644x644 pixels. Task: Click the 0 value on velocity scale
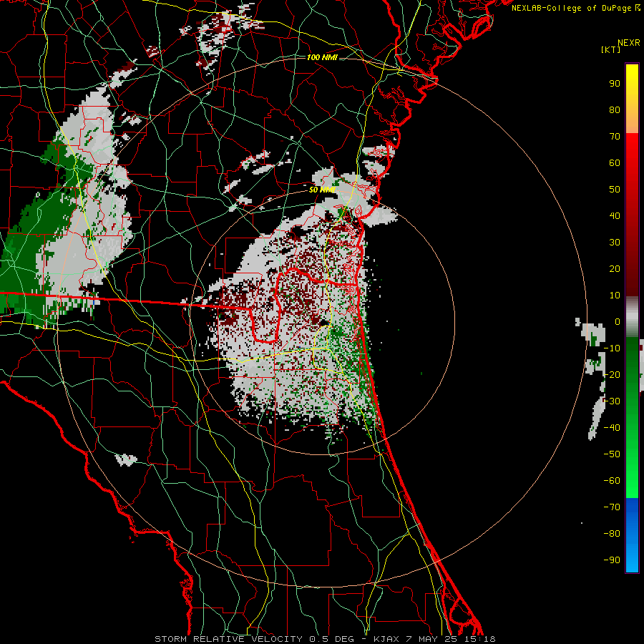(x=618, y=321)
